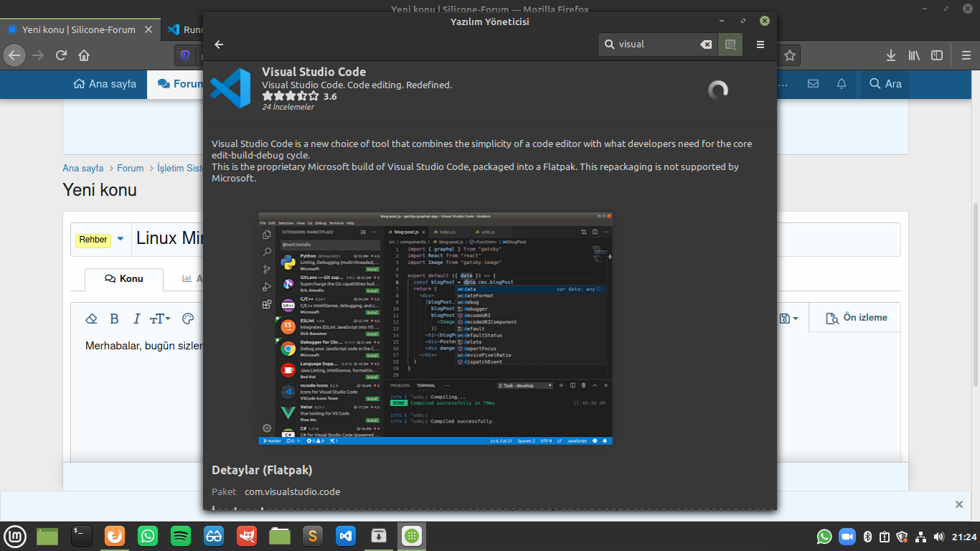Open the font size dropdown in the editor
Image resolution: width=980 pixels, height=551 pixels.
click(160, 319)
